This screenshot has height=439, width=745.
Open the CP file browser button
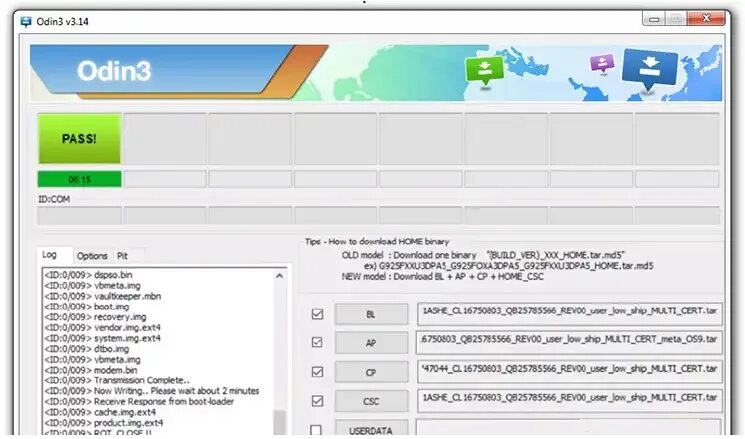click(x=371, y=372)
